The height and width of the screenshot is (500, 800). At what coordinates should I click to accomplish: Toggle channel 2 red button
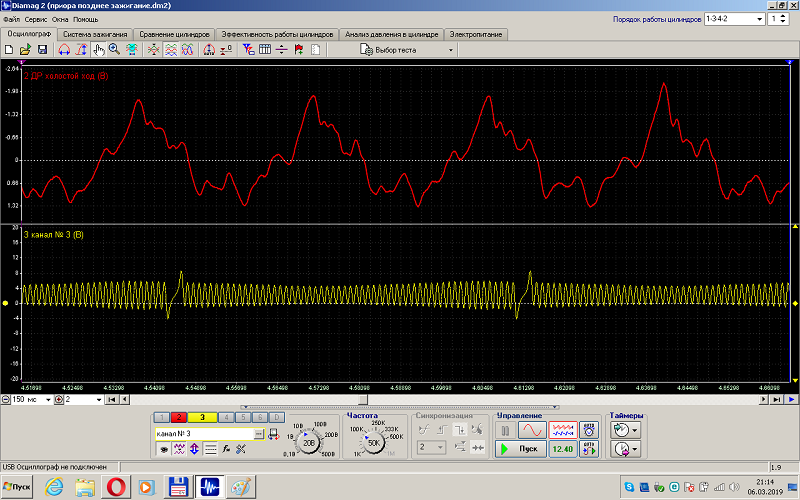pyautogui.click(x=180, y=417)
